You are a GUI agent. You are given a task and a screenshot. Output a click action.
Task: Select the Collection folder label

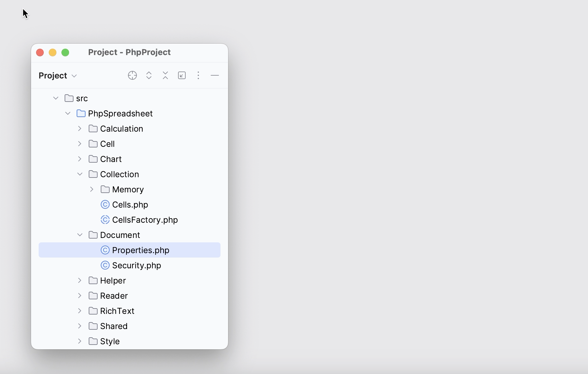(119, 174)
